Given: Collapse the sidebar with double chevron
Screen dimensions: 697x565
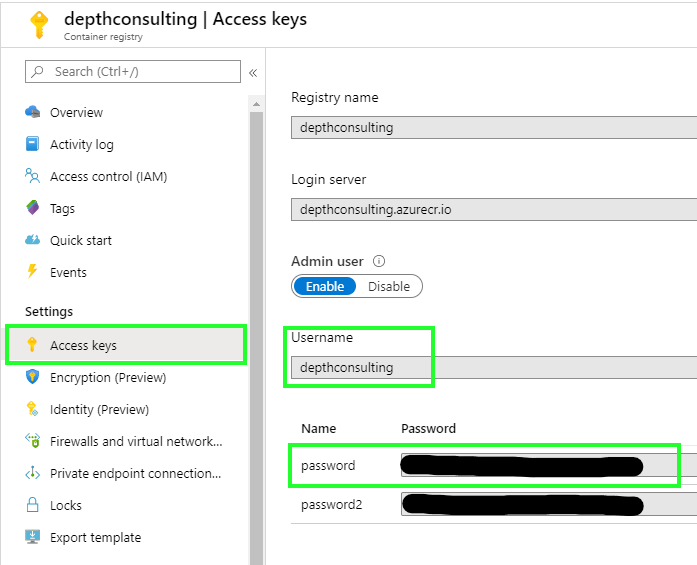Looking at the screenshot, I should [253, 72].
